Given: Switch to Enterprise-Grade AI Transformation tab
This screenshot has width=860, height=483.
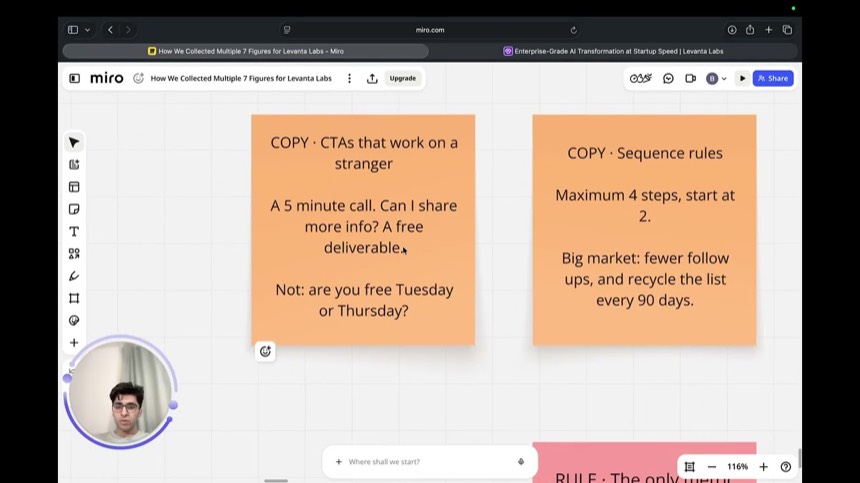Looking at the screenshot, I should click(613, 51).
